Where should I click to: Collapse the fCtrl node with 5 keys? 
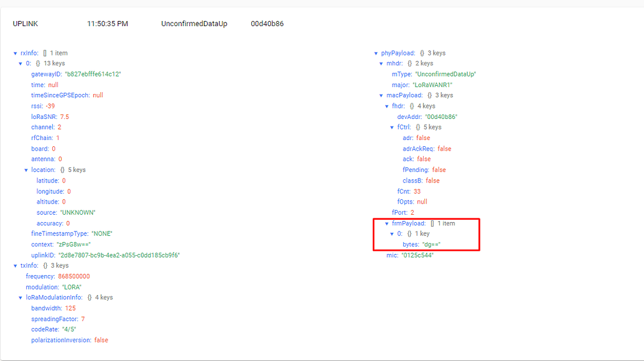[x=393, y=126]
